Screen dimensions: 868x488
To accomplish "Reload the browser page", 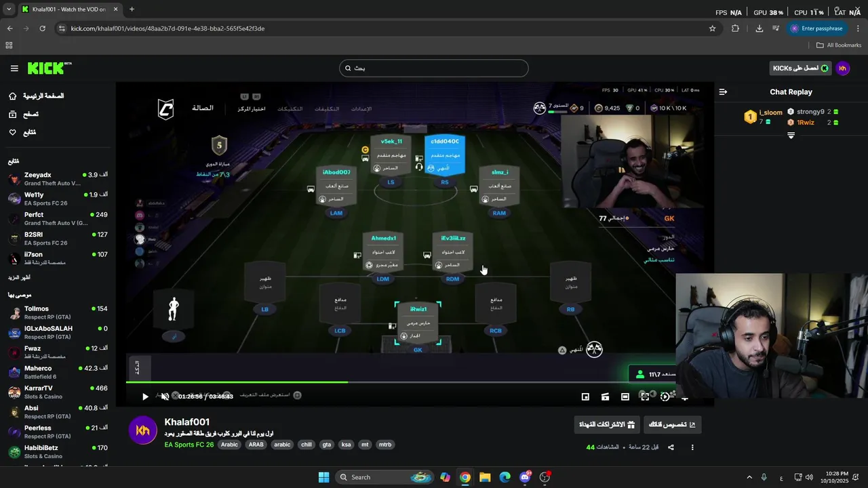I will tap(42, 28).
